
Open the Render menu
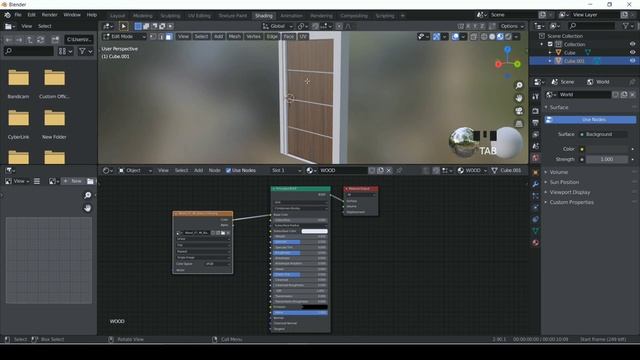(49, 15)
